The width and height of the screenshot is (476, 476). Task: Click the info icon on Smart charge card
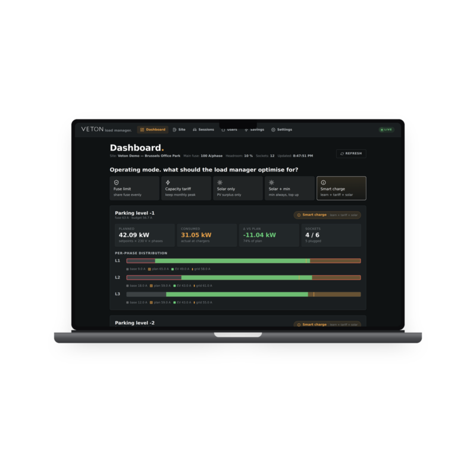pyautogui.click(x=323, y=183)
